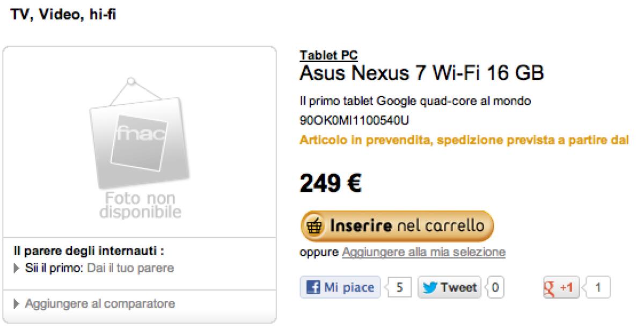The width and height of the screenshot is (644, 326).
Task: Click the Google +1 button
Action: tap(560, 288)
